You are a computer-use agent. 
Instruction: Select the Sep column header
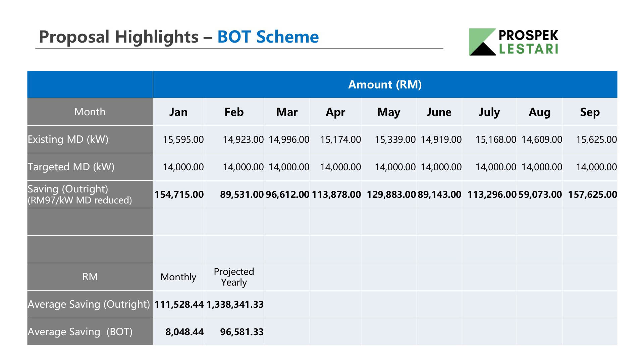590,112
